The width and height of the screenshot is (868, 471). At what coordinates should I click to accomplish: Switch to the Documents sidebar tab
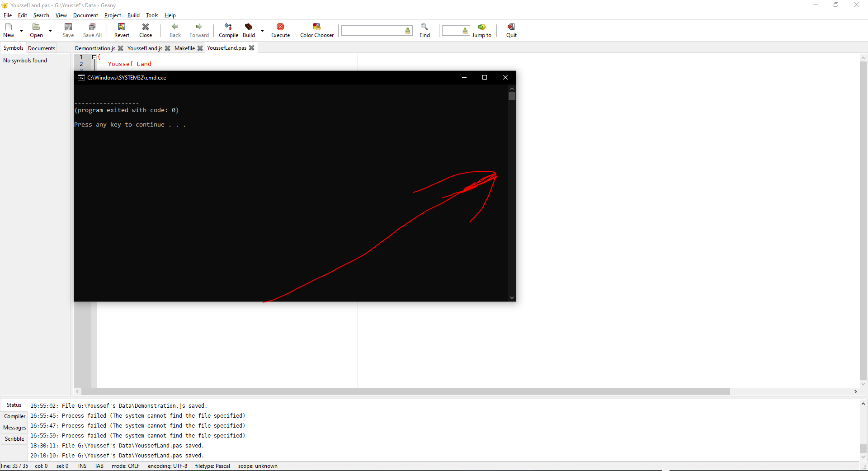41,47
